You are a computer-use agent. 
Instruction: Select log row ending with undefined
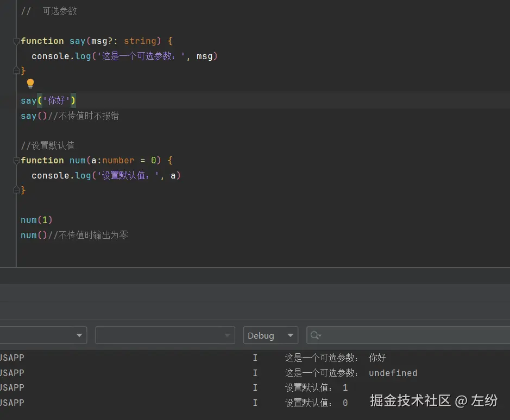tap(255, 373)
